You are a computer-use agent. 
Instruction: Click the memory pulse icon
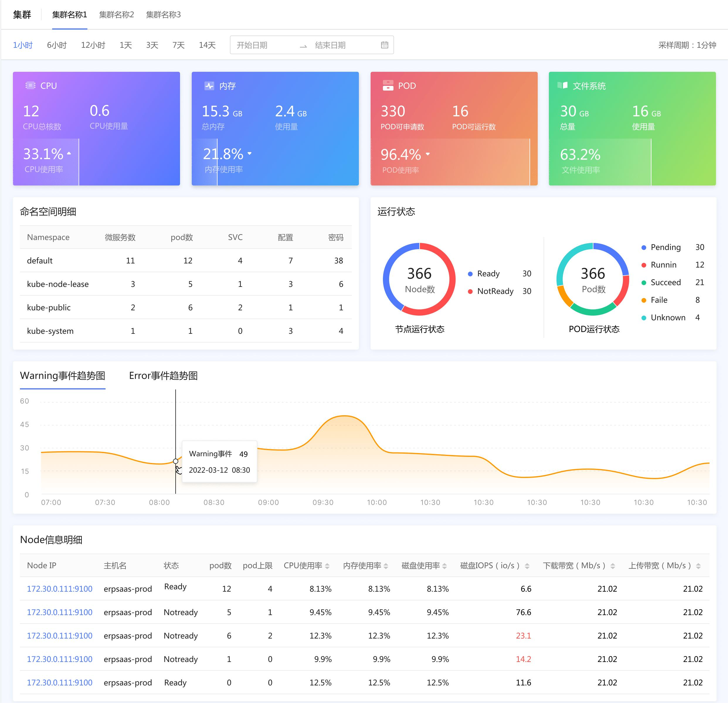pyautogui.click(x=209, y=86)
